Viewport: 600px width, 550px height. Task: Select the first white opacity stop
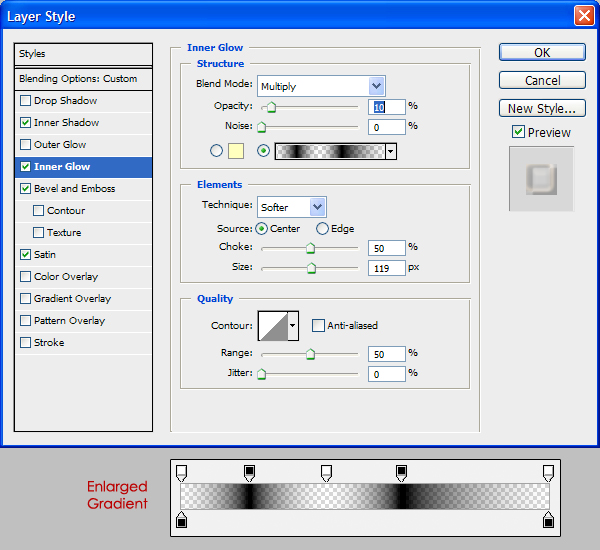click(x=181, y=473)
